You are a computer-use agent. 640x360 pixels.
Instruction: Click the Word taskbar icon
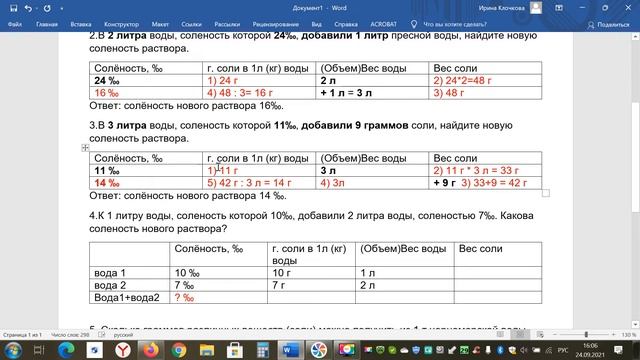(x=291, y=350)
